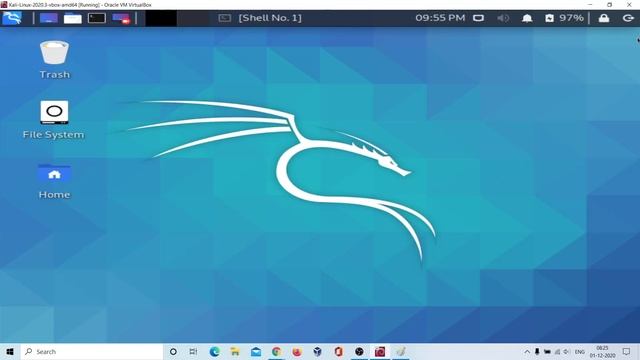Click the Windows taskbar Search box
Image resolution: width=640 pixels, height=360 pixels.
coord(91,351)
